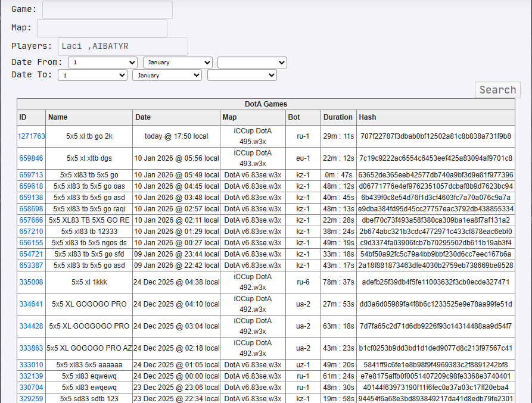The image size is (532, 403).
Task: Open game ID 658698 link
Action: (x=31, y=209)
